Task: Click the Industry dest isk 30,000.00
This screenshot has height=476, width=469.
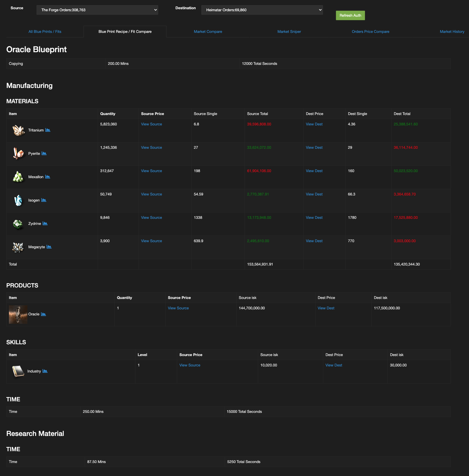Action: pos(398,365)
